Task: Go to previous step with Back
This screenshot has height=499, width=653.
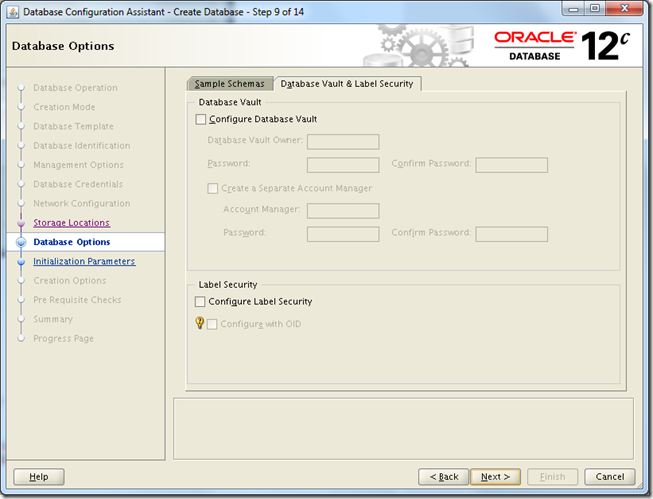Action: pyautogui.click(x=444, y=477)
